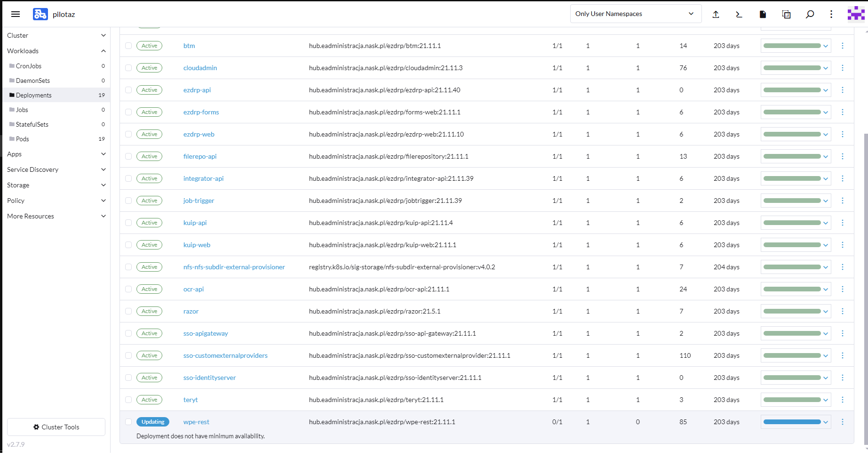
Task: Go to Pods in the sidebar
Action: tap(23, 139)
